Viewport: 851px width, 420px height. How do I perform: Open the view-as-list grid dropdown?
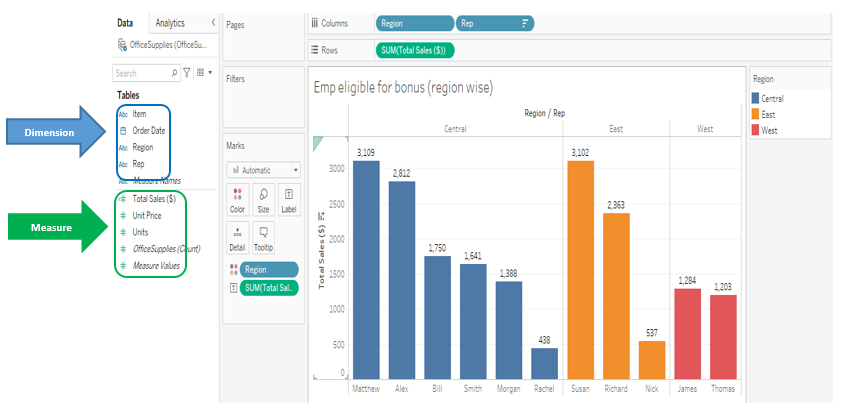pos(204,73)
